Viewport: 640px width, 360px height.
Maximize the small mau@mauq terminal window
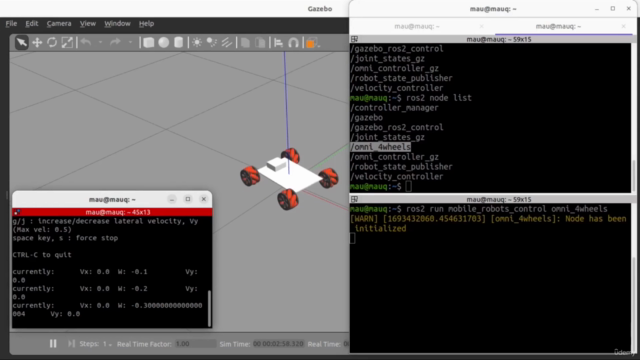click(x=188, y=199)
